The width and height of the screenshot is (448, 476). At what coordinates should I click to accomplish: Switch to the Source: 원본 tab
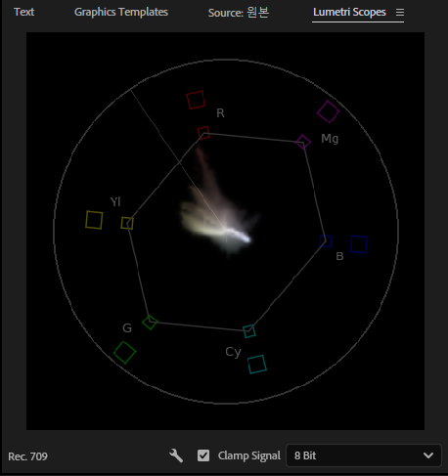click(239, 13)
